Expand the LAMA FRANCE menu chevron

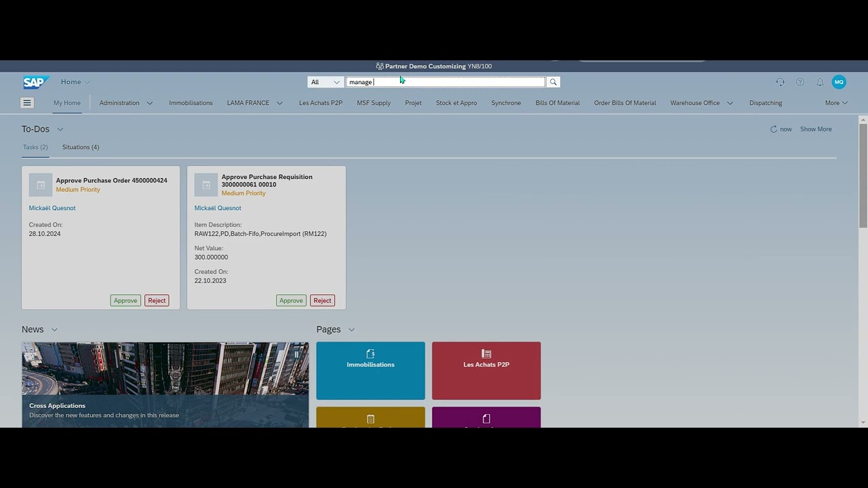[279, 103]
